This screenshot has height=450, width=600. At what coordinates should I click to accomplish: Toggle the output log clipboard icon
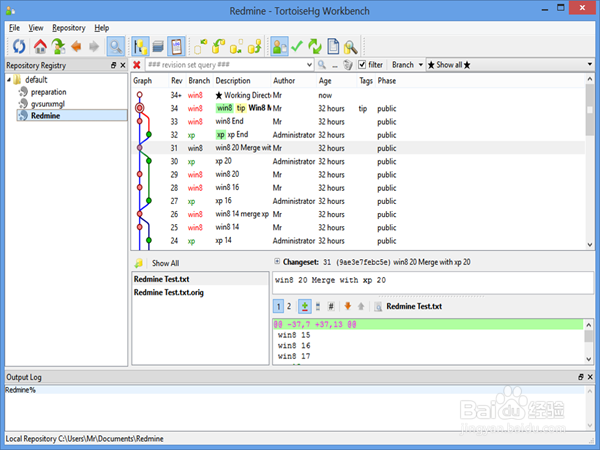point(176,47)
